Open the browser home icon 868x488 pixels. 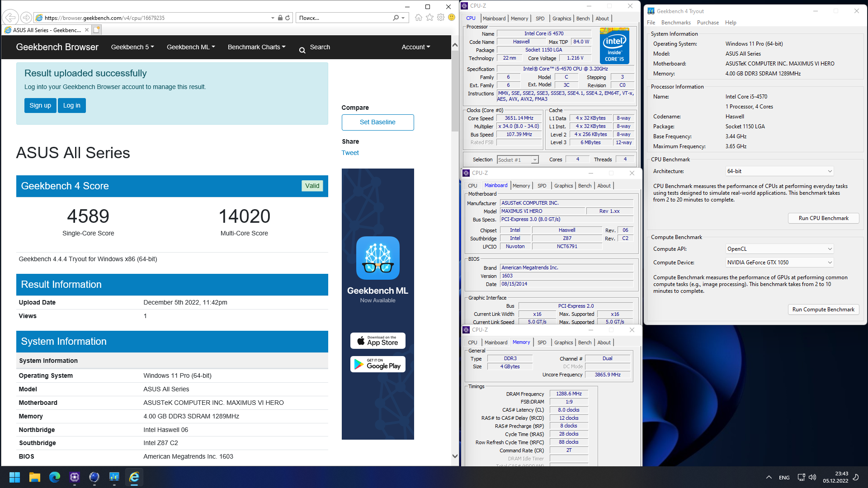[x=419, y=18]
